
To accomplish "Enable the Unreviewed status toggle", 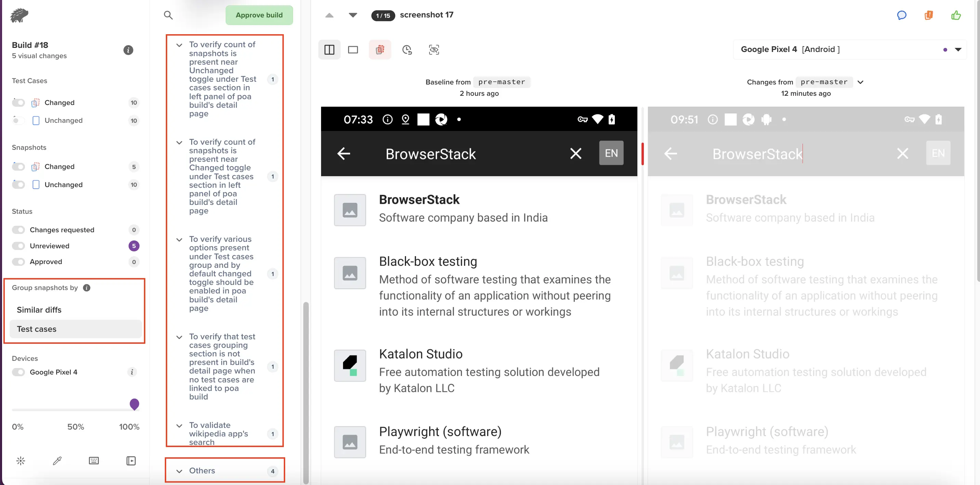I will [18, 246].
